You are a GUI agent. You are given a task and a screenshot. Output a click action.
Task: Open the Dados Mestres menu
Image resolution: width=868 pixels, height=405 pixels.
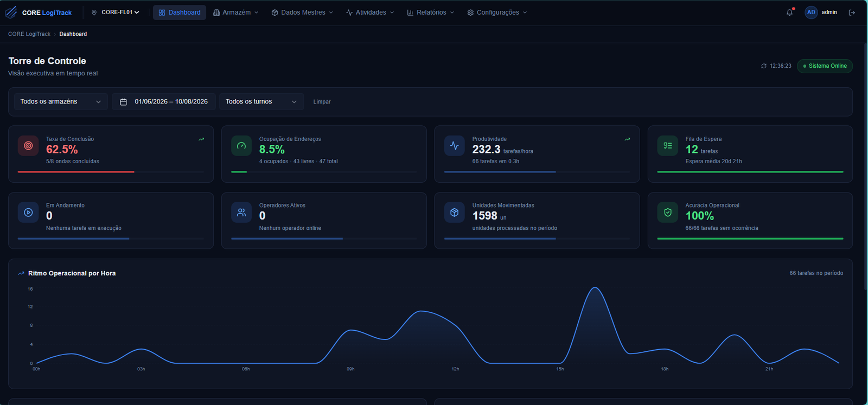click(x=302, y=12)
